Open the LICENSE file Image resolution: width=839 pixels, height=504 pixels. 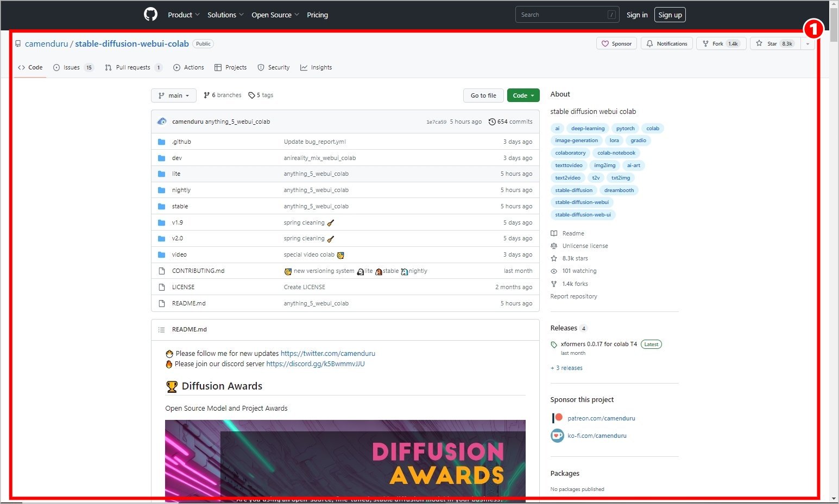(x=183, y=287)
